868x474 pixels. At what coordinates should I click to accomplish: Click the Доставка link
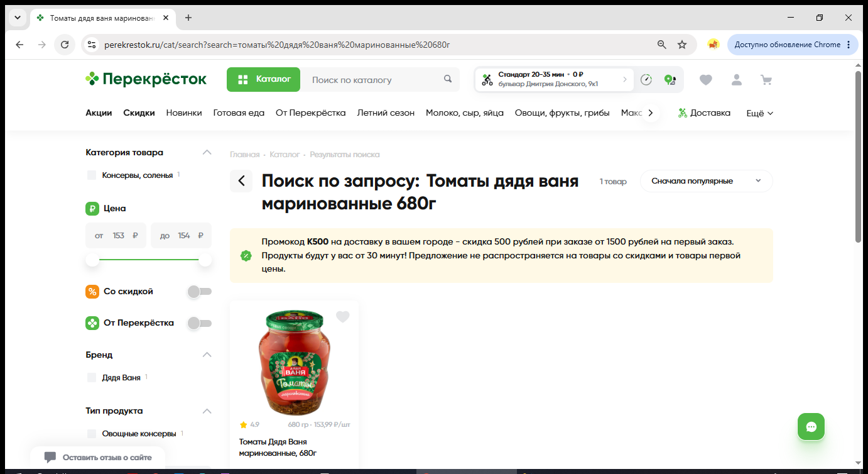tap(704, 113)
